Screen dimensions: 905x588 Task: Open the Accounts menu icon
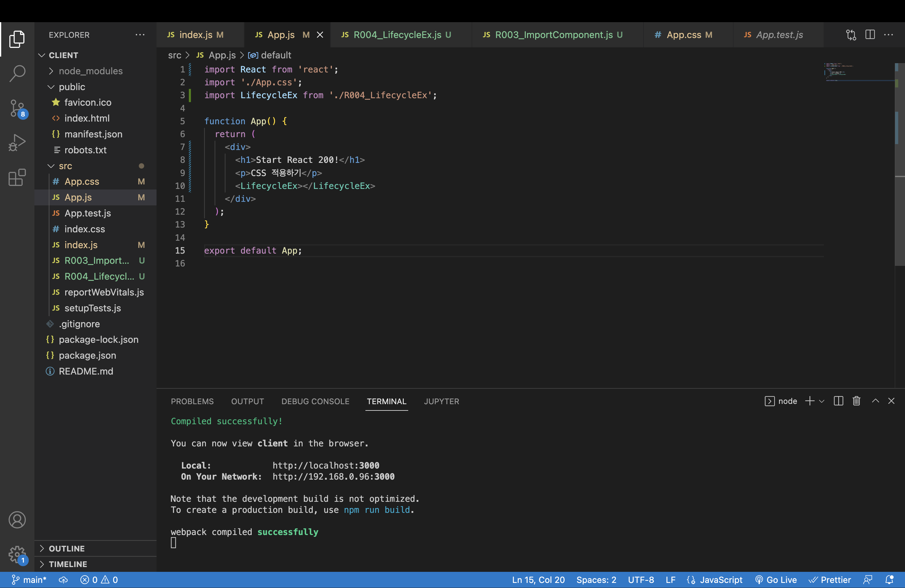pyautogui.click(x=17, y=519)
